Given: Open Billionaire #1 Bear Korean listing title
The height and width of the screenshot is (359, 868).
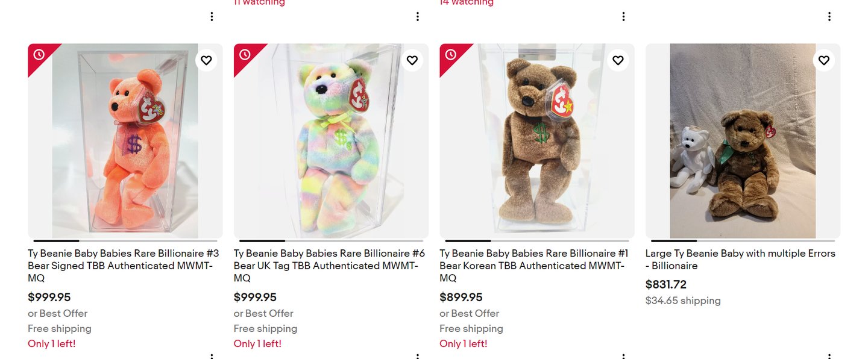Looking at the screenshot, I should (535, 266).
